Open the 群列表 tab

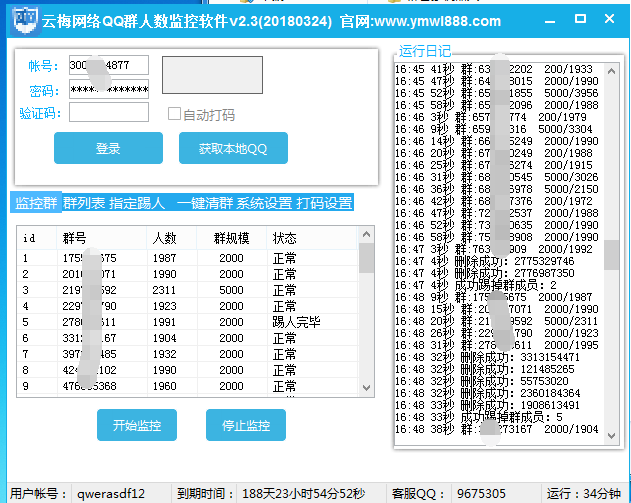coord(84,202)
